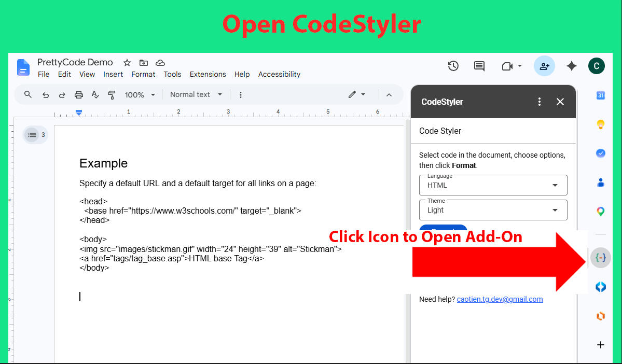The width and height of the screenshot is (622, 364).
Task: Click the opening <head> tag line
Action: (x=93, y=201)
